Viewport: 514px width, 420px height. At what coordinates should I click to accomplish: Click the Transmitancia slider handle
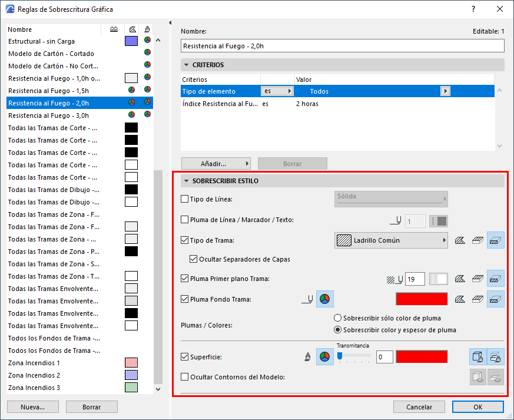click(x=340, y=356)
